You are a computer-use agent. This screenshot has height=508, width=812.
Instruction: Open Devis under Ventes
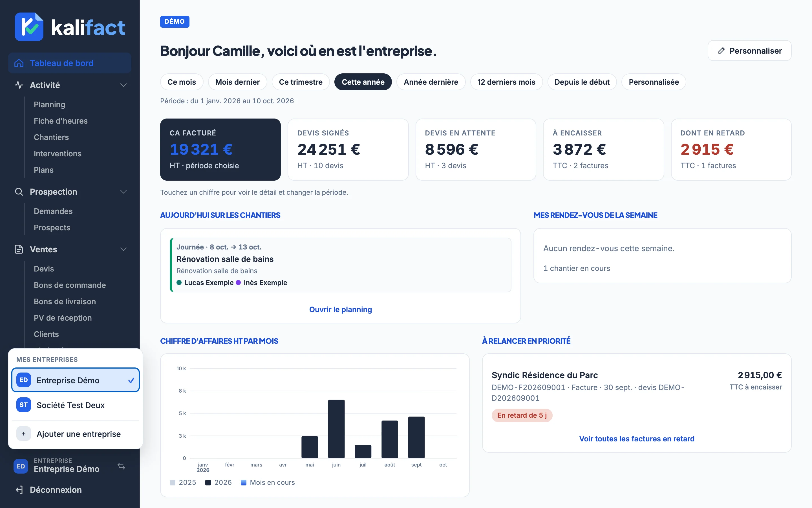(x=44, y=269)
